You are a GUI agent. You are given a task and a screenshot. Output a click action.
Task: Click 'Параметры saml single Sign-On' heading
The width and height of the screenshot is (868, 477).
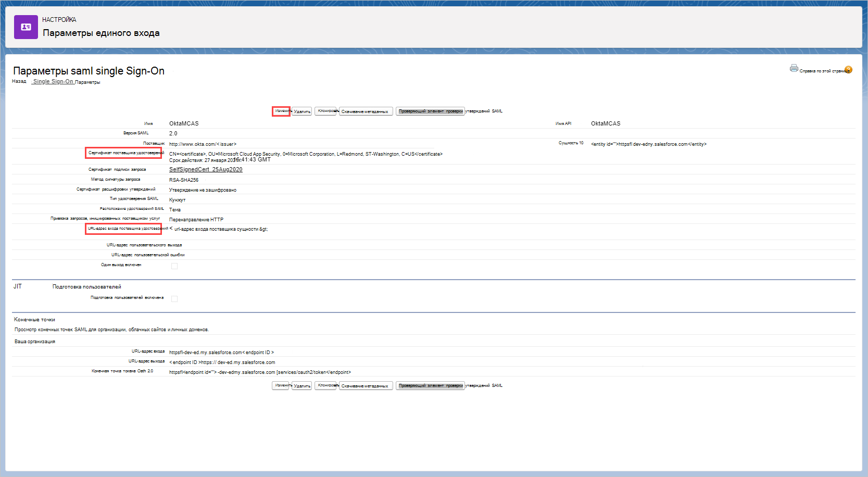click(89, 71)
